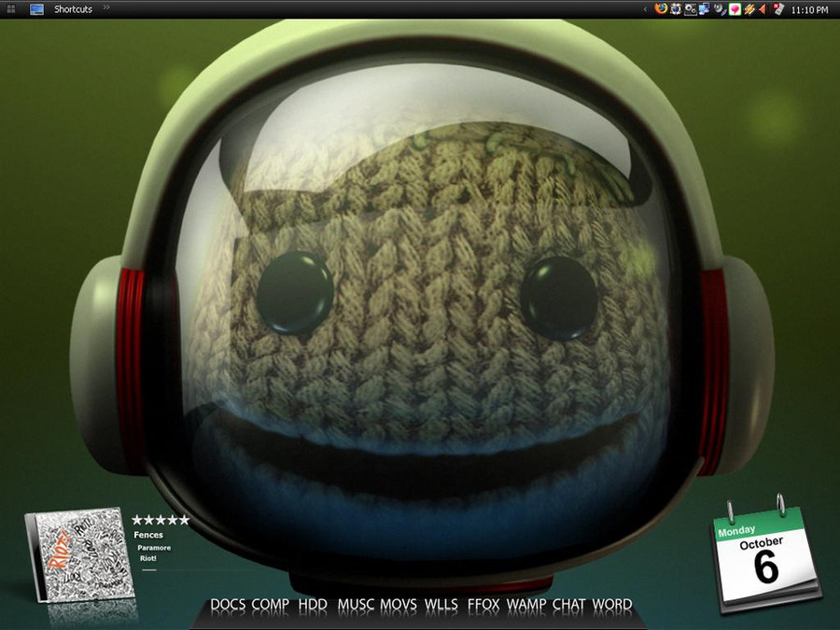Click the artist name Paramore

coord(154,548)
